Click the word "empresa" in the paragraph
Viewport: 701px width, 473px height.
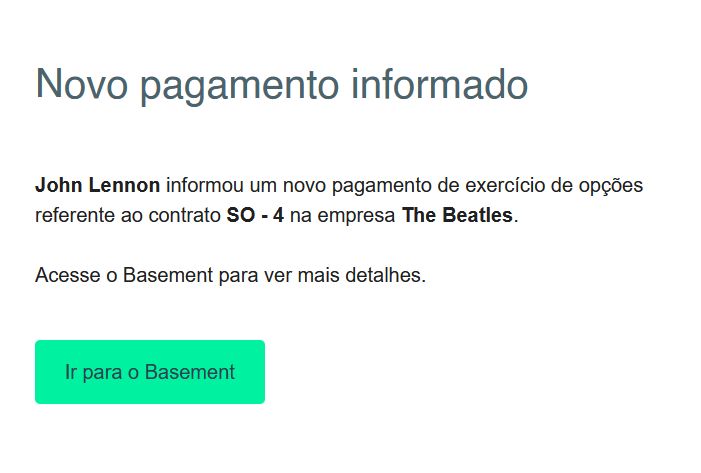tap(363, 215)
